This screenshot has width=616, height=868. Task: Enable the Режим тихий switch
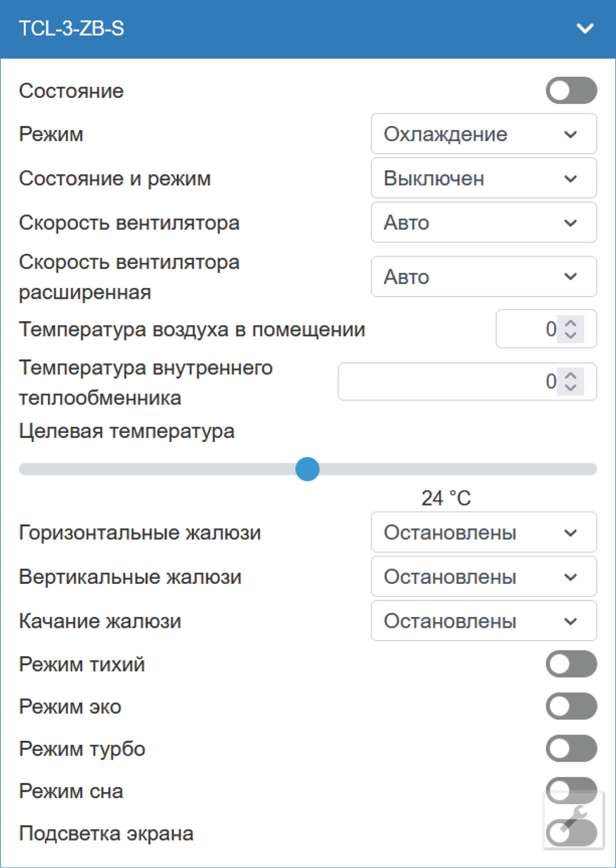click(x=570, y=664)
